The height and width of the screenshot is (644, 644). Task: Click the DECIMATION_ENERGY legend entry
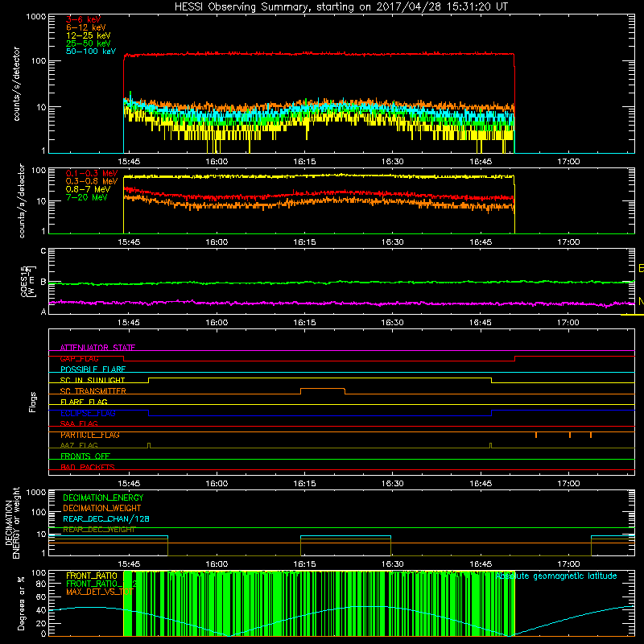click(x=103, y=497)
